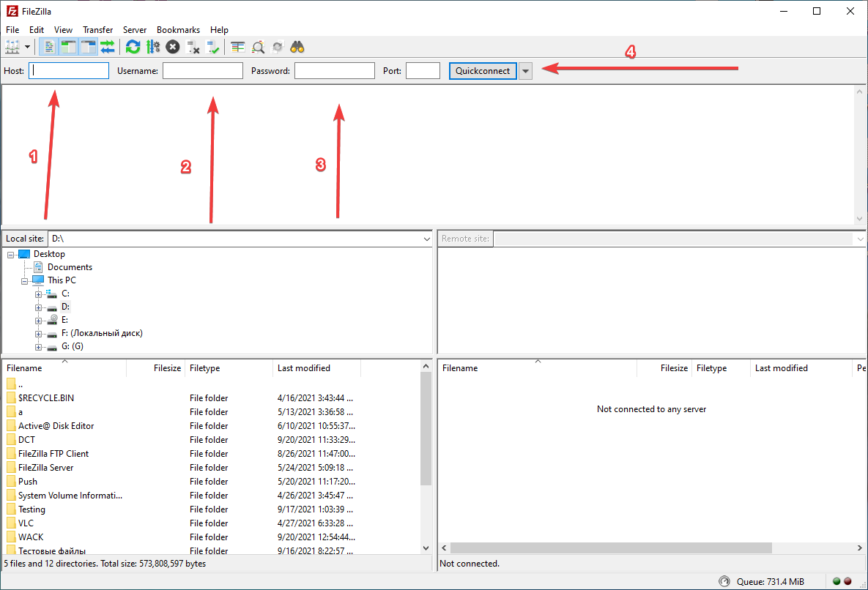Click the C: system drive icon
This screenshot has width=868, height=590.
point(52,294)
